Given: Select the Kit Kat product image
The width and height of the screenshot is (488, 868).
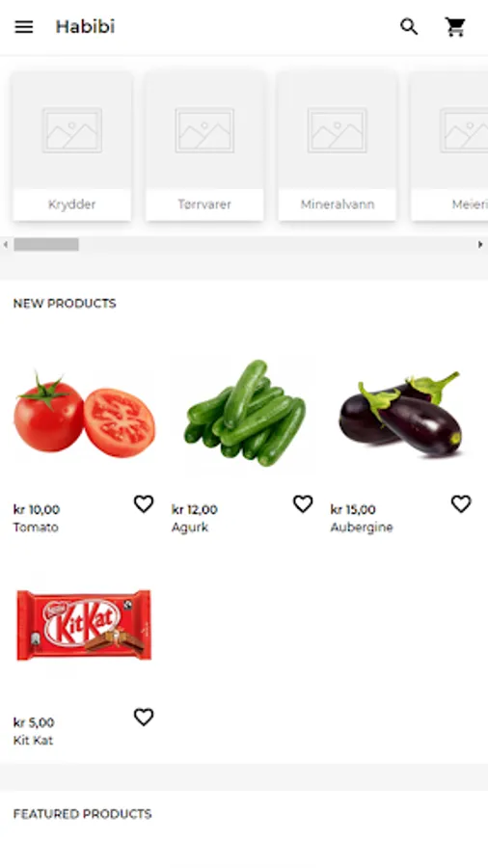Looking at the screenshot, I should 84,626.
